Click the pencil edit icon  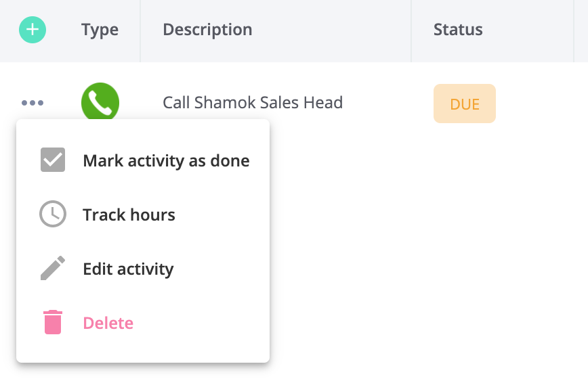tap(53, 269)
